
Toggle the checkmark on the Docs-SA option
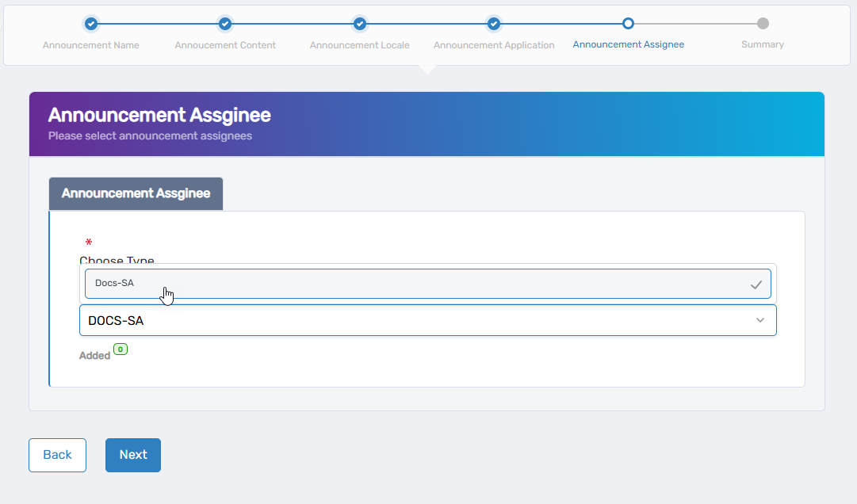click(756, 284)
